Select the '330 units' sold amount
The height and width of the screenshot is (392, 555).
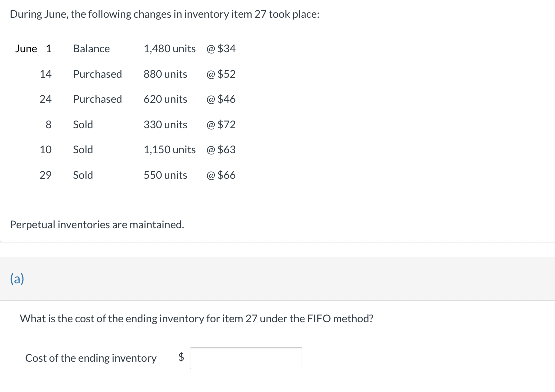click(x=165, y=124)
